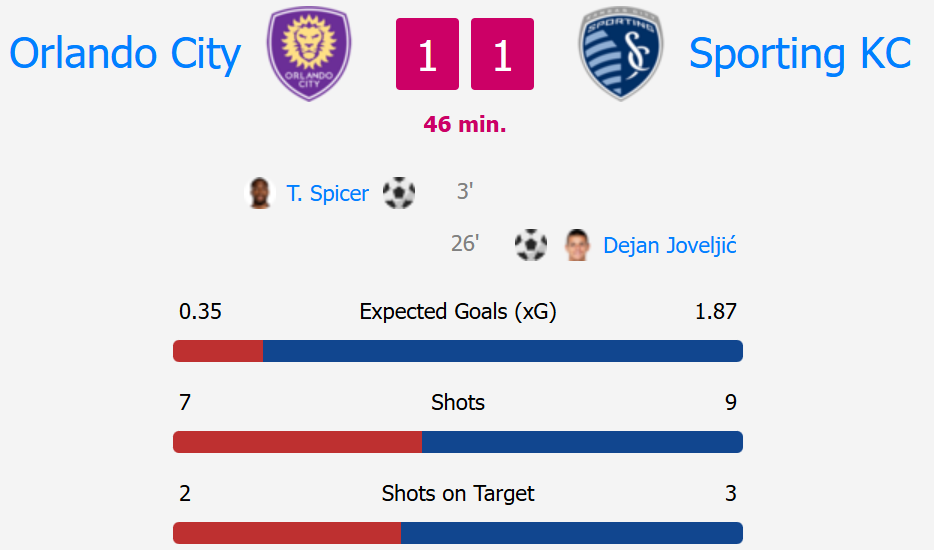This screenshot has height=550, width=934.
Task: Click the soccer ball icon beside T. Spicer
Action: [398, 193]
